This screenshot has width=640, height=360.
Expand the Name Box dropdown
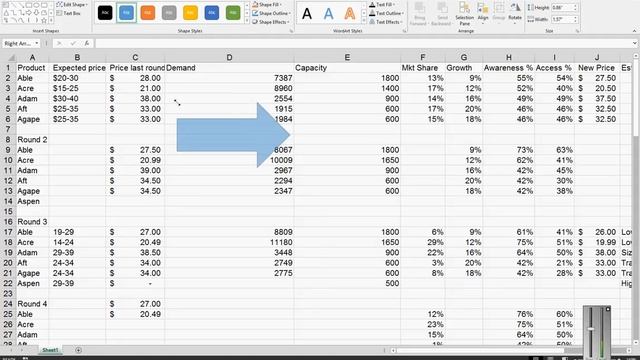[37, 43]
